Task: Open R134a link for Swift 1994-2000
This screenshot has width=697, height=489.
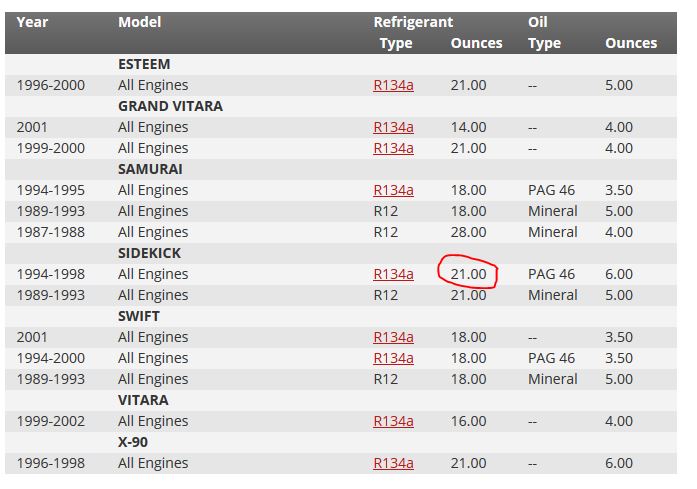Action: click(393, 358)
